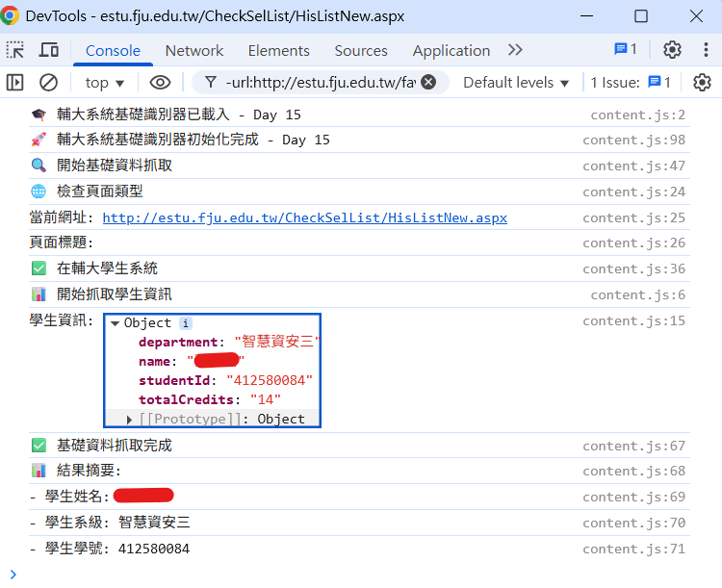Image resolution: width=722 pixels, height=588 pixels.
Task: Open source link content.js:15
Action: tap(634, 320)
